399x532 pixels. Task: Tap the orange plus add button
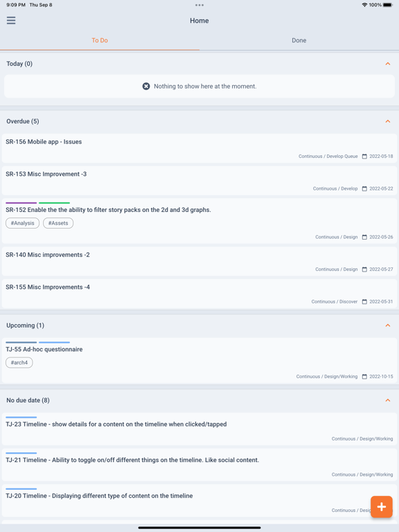pos(382,507)
